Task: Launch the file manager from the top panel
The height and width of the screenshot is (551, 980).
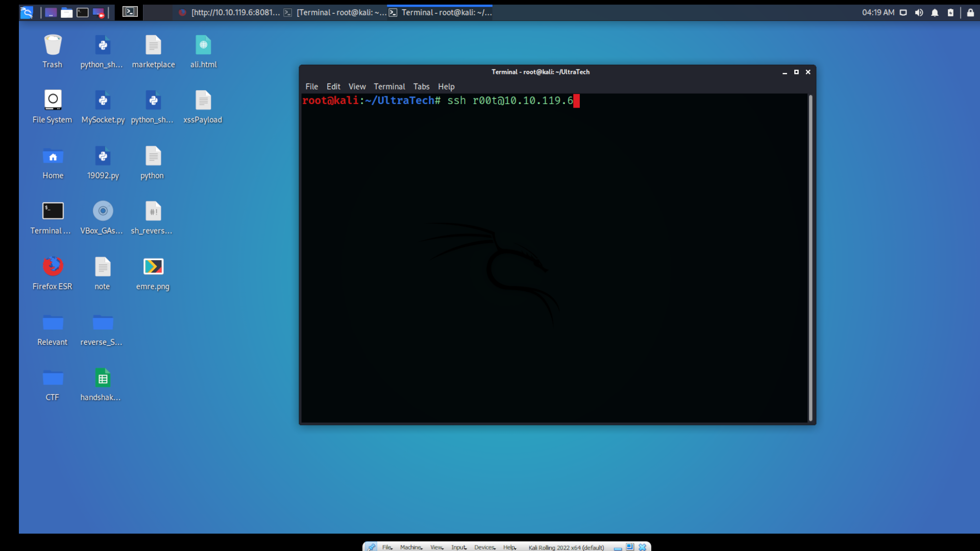Action: pos(67,12)
